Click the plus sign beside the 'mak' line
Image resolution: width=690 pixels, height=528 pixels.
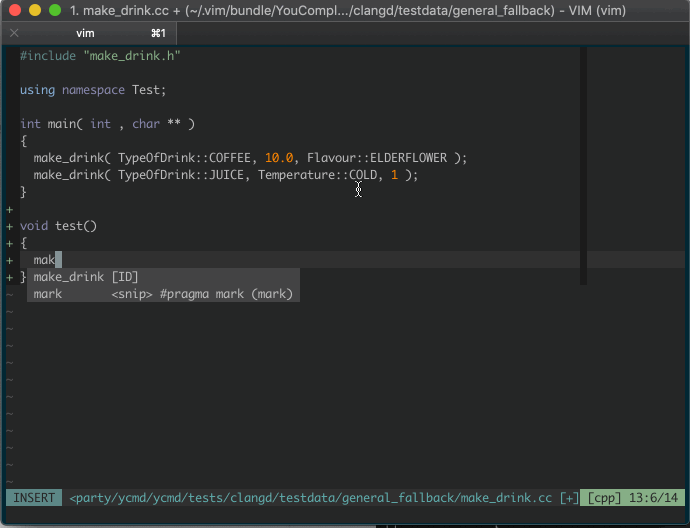(x=10, y=260)
